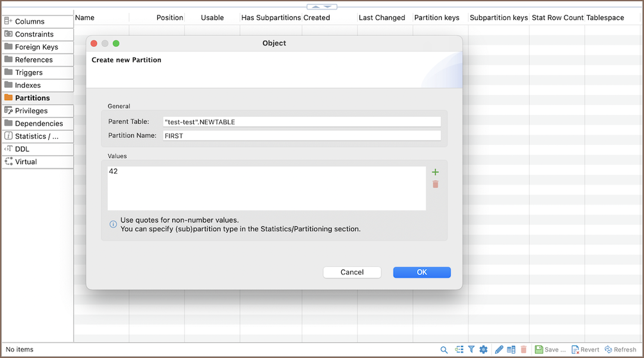The image size is (644, 358).
Task: Click the filter funnel icon in the bottom toolbar
Action: point(471,350)
